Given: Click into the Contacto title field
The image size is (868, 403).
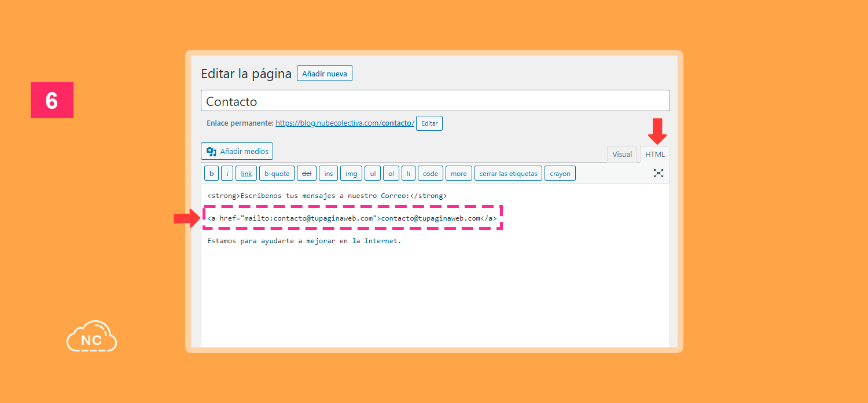Looking at the screenshot, I should click(x=435, y=101).
